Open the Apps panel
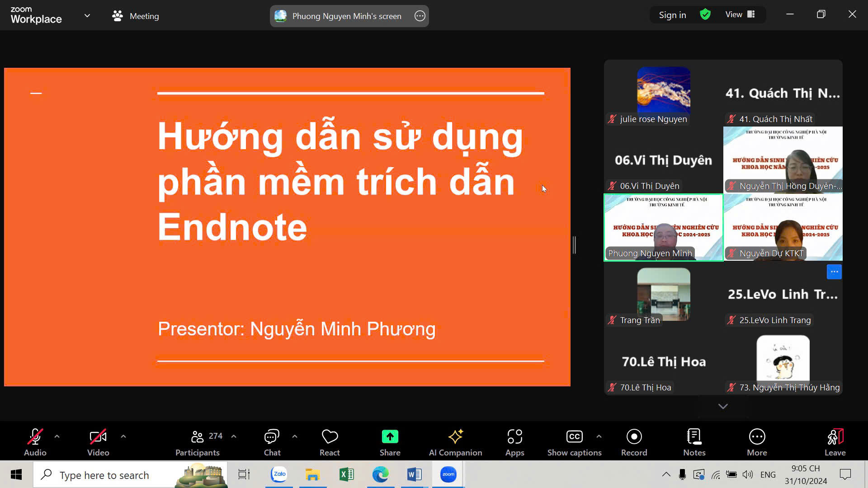 (x=514, y=442)
